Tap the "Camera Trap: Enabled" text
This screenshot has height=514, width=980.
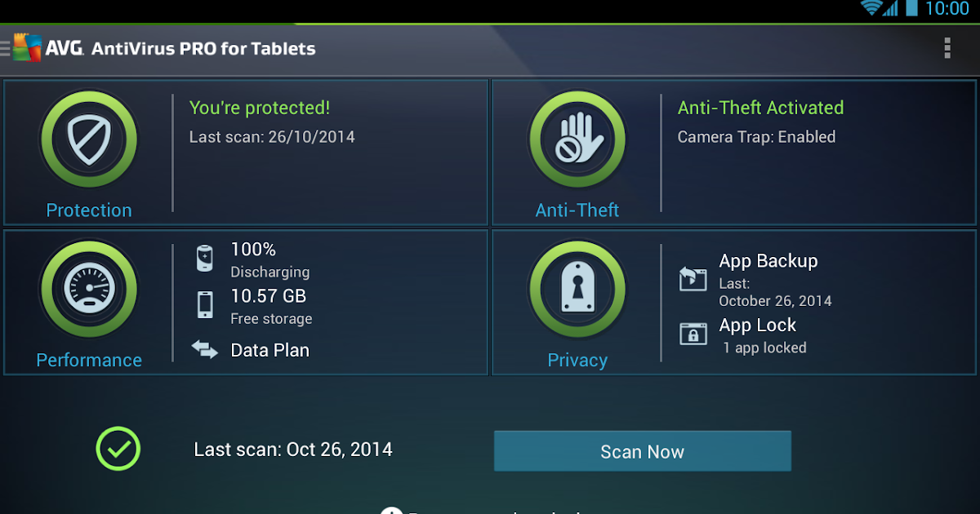click(756, 137)
